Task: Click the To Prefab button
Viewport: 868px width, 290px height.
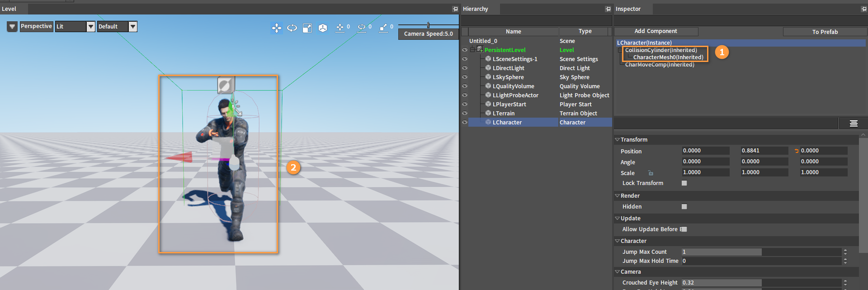Action: coord(825,32)
